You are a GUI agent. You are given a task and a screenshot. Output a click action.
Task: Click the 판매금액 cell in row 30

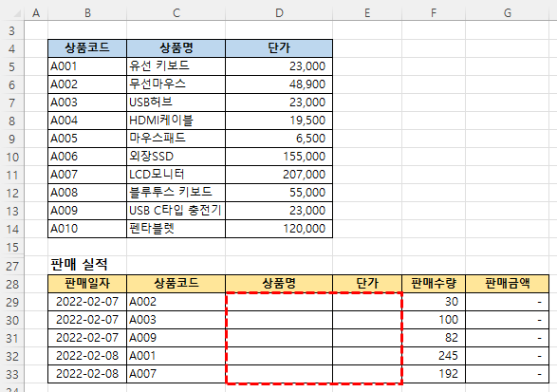(x=508, y=320)
